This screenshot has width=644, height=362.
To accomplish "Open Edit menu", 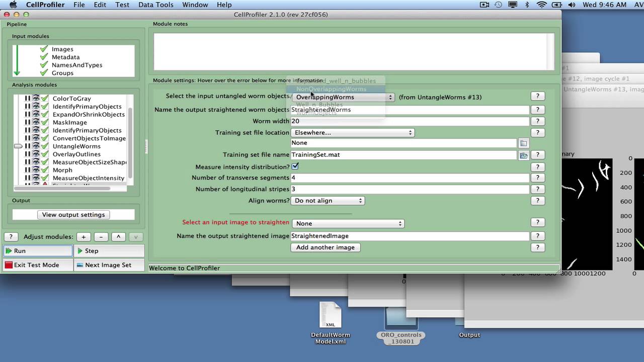I will coord(100,5).
